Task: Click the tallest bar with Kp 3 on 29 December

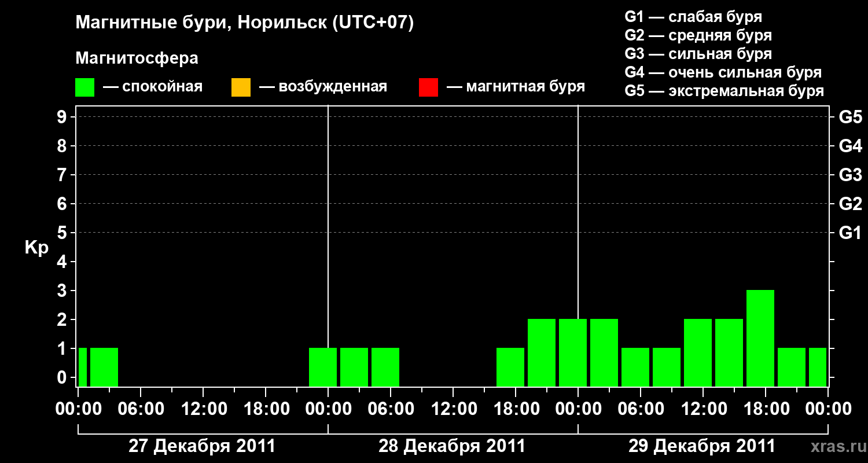Action: [x=760, y=338]
